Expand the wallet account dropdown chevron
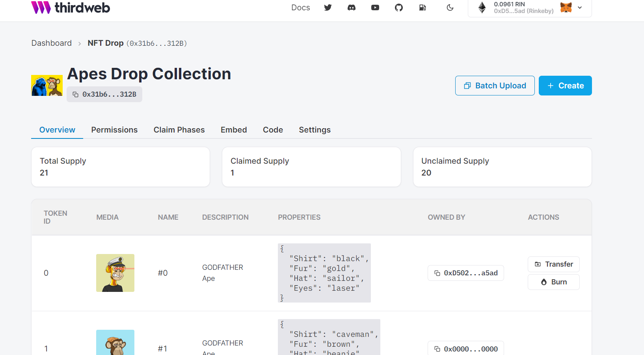 click(x=580, y=7)
